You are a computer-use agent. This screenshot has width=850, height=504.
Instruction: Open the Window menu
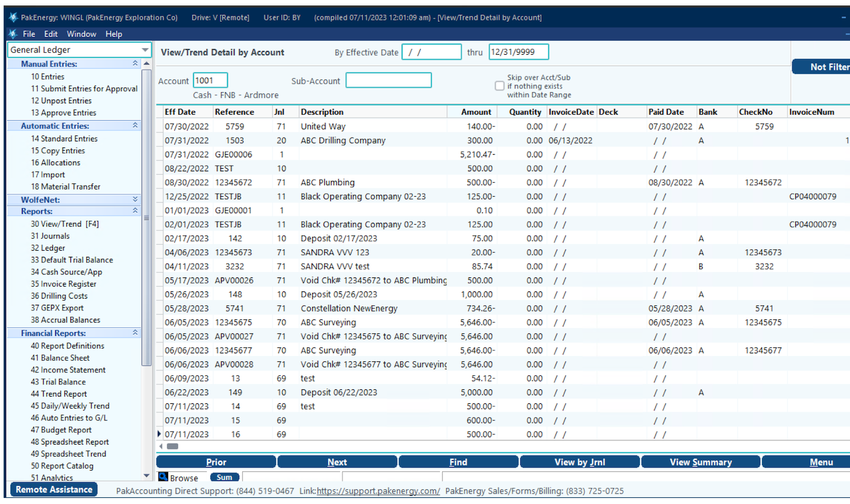pyautogui.click(x=81, y=33)
